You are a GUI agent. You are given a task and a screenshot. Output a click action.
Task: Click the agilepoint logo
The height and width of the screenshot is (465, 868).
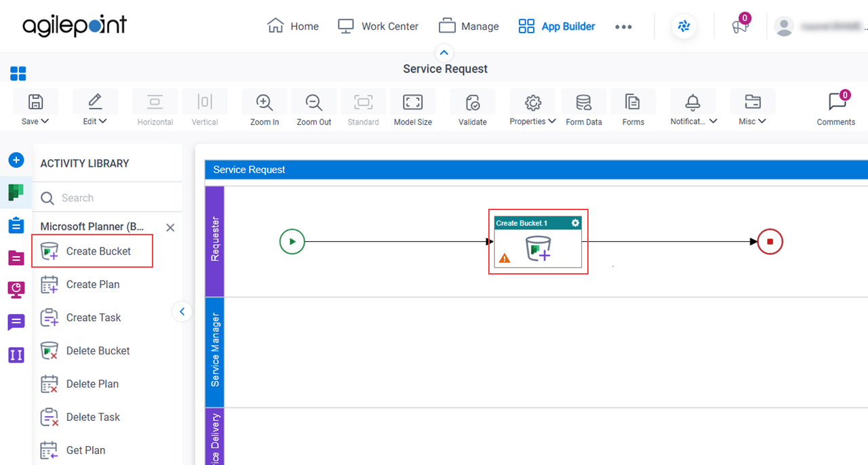[x=75, y=26]
